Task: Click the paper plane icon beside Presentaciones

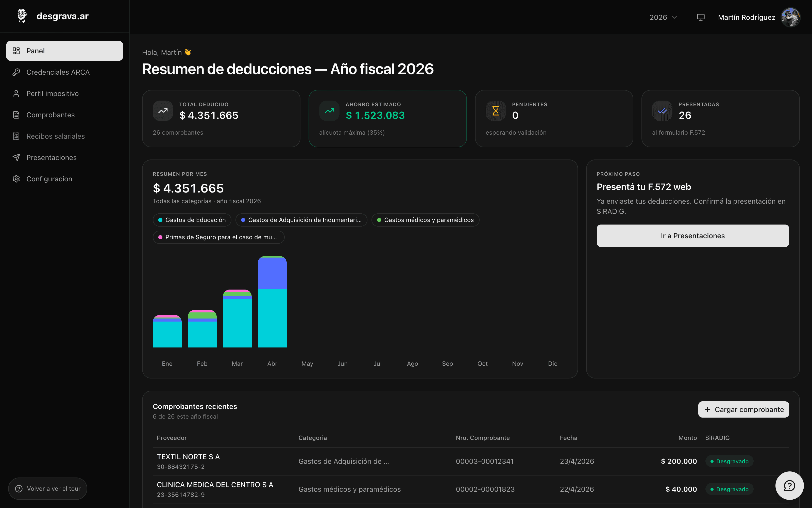Action: coord(16,157)
